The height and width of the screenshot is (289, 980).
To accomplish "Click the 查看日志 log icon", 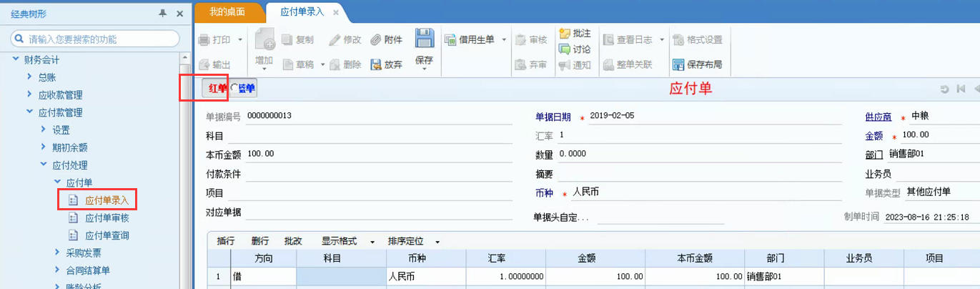I will tap(608, 39).
